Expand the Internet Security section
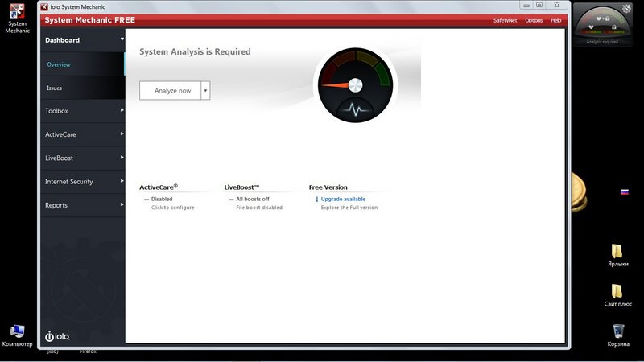The image size is (644, 362). 83,182
